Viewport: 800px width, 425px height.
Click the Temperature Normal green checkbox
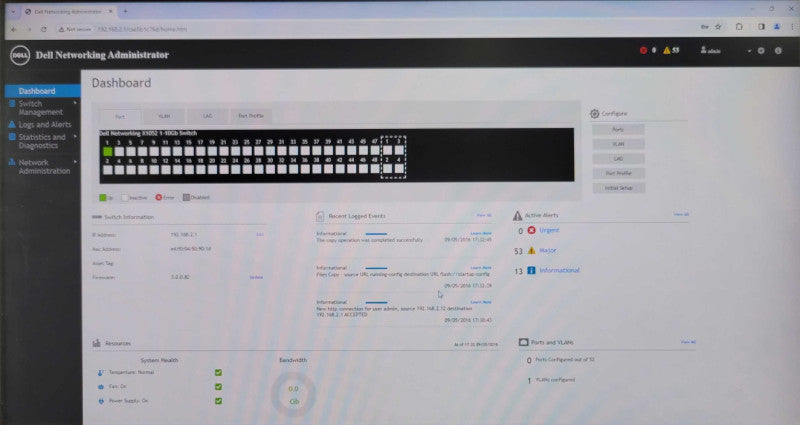tap(218, 372)
